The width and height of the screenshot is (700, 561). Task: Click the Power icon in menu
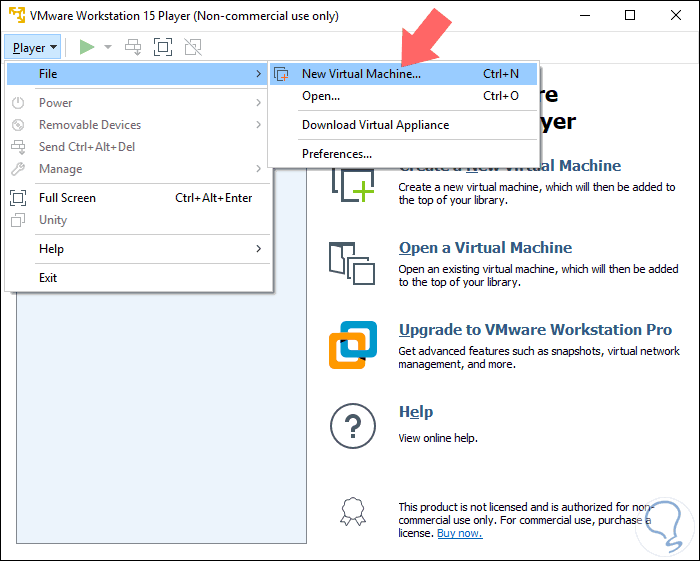coord(18,103)
